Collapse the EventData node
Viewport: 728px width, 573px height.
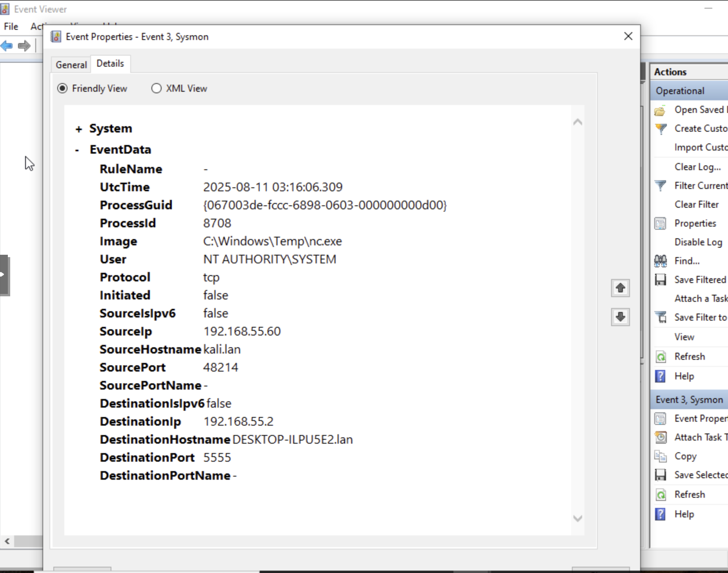pyautogui.click(x=77, y=150)
